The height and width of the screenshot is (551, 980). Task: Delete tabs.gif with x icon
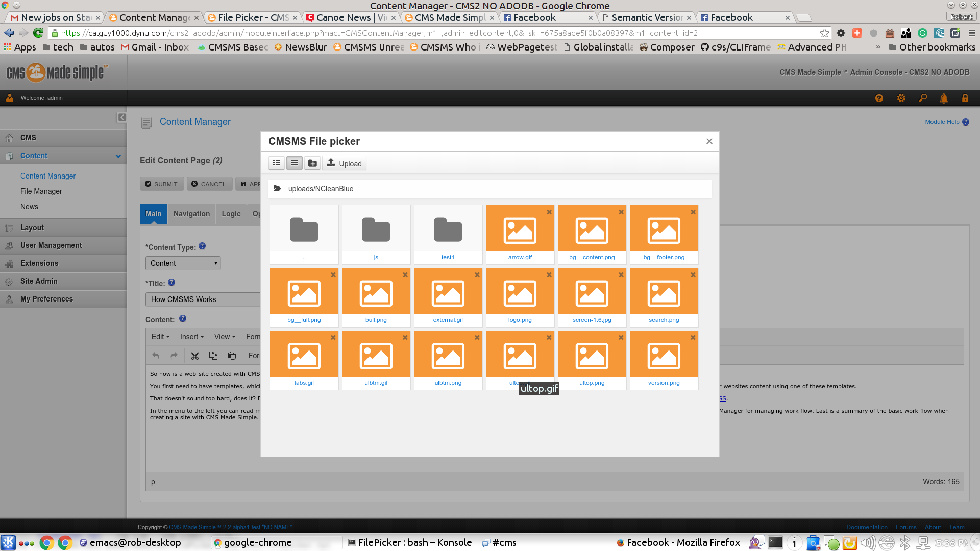tap(333, 338)
